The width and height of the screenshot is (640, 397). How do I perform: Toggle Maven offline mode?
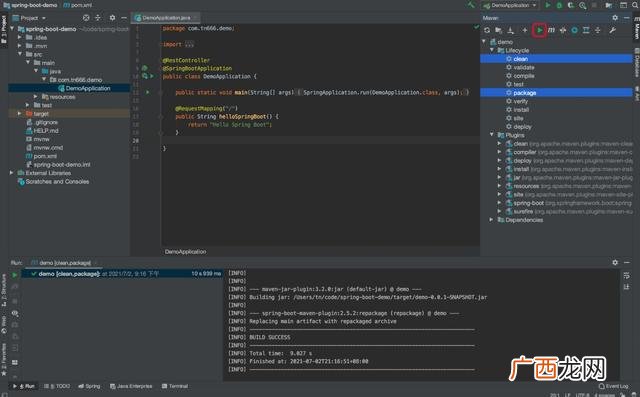pyautogui.click(x=563, y=30)
